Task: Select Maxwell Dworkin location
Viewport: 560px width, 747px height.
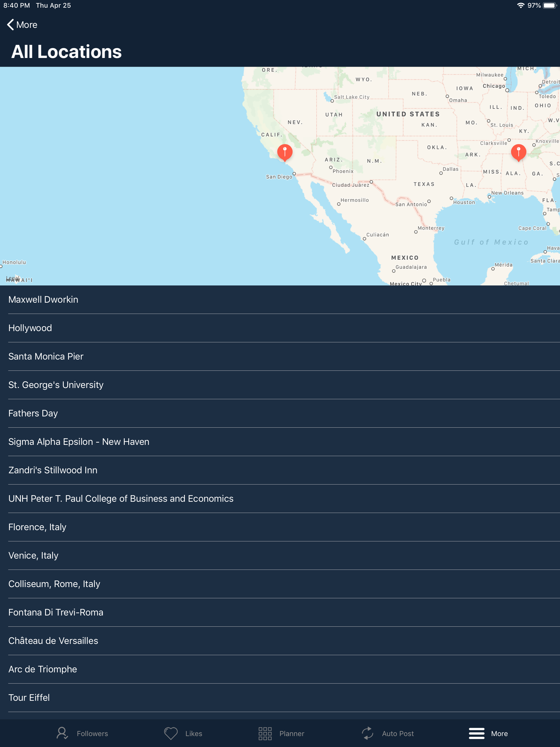Action: (43, 300)
